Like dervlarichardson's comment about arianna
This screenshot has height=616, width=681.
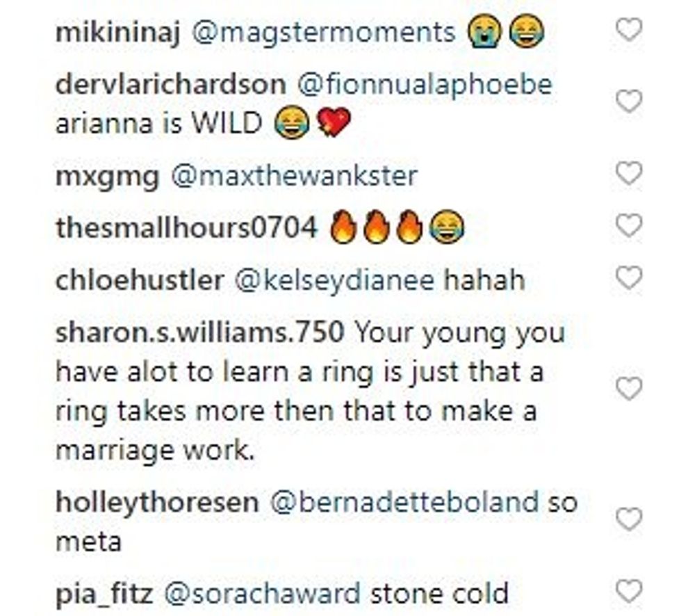coord(629,102)
